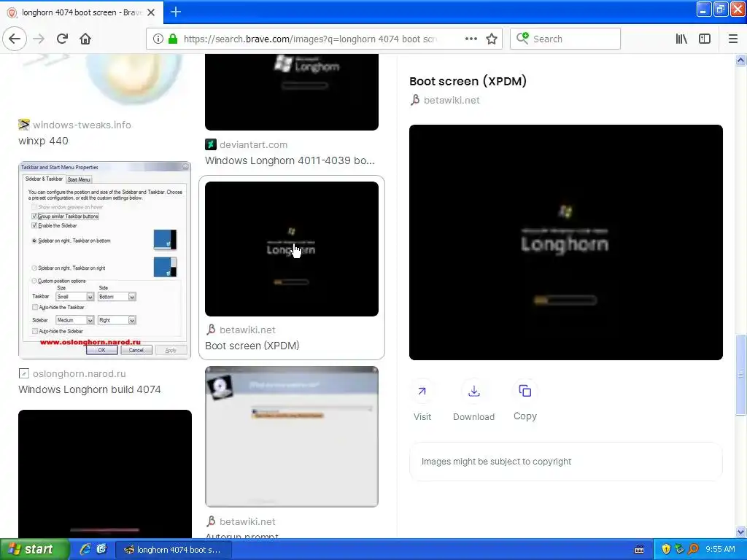This screenshot has height=560, width=747.
Task: Open the Taskbar and Start Menu Properties thumbnail
Action: (104, 260)
